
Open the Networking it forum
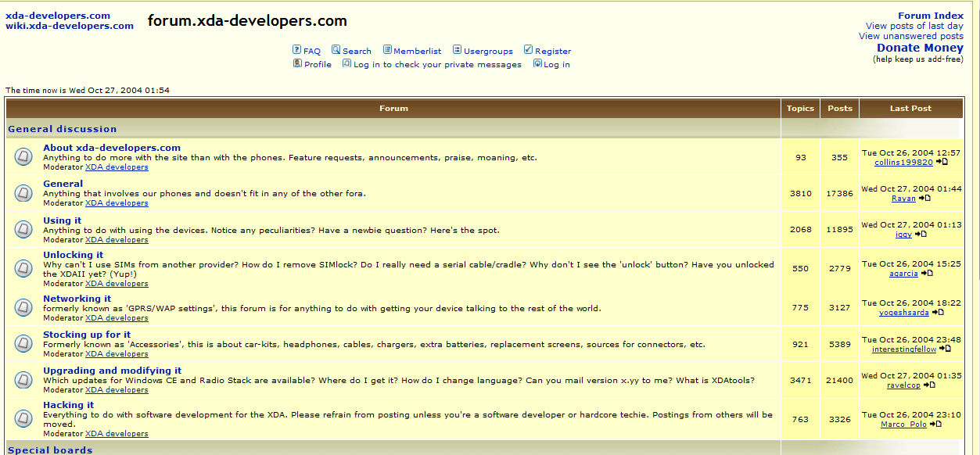pyautogui.click(x=77, y=299)
